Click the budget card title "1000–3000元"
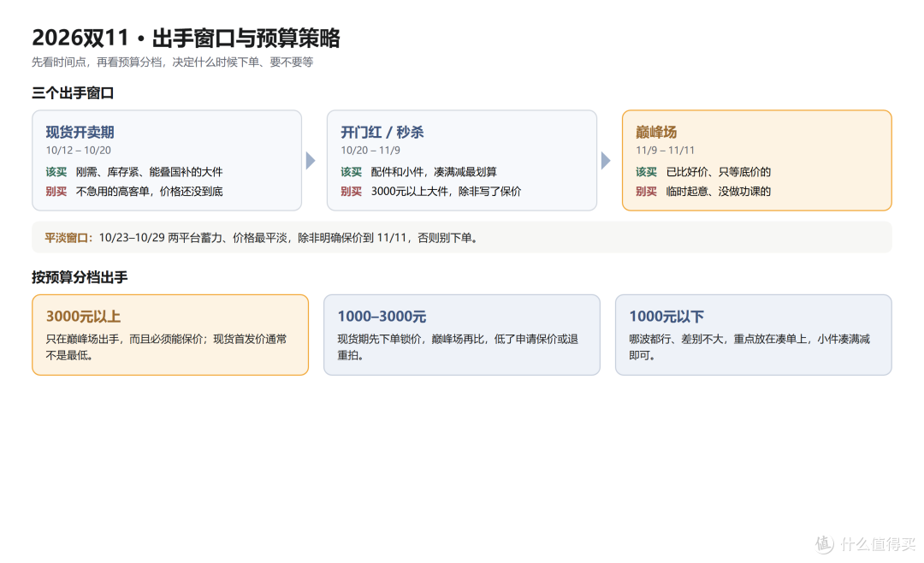This screenshot has width=924, height=563. 382,317
